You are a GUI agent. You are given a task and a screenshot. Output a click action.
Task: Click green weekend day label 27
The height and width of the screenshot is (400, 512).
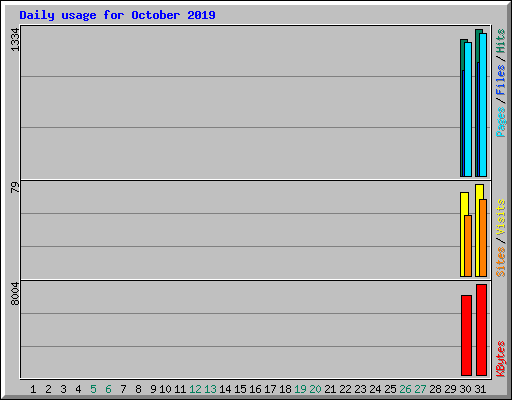(420, 389)
